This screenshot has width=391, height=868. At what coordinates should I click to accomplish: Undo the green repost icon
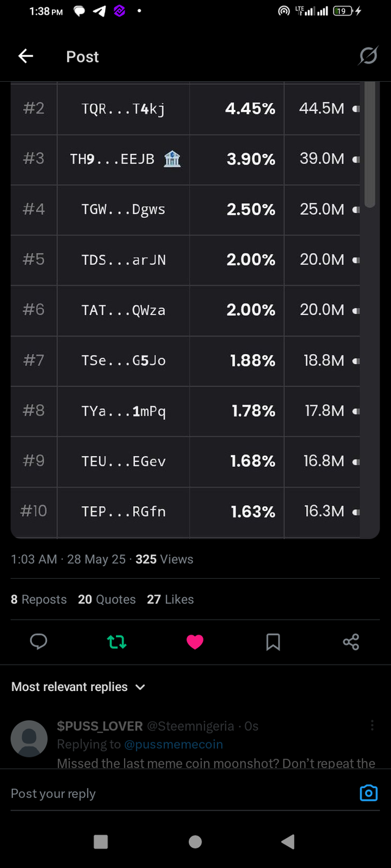[x=117, y=642]
